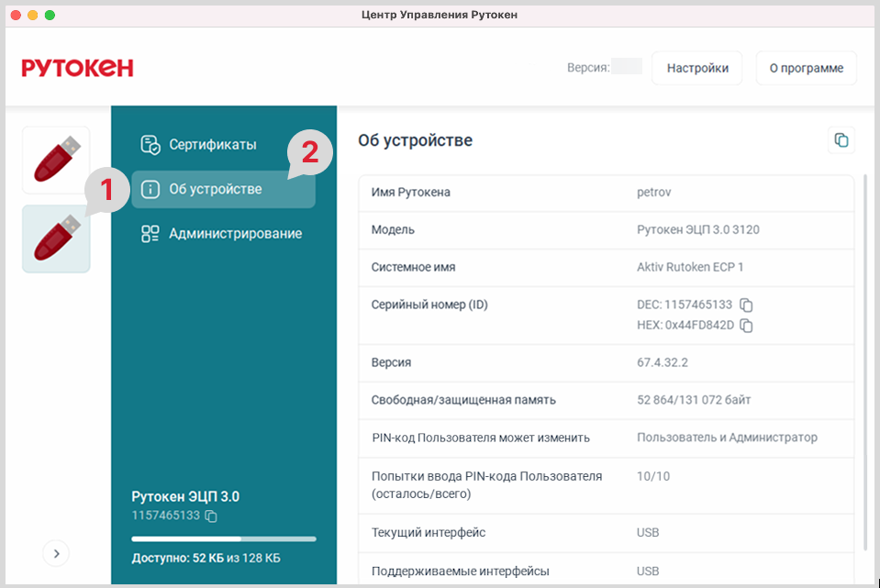Image resolution: width=880 pixels, height=588 pixels.
Task: Select the second highlighted Rutoken device thumbnail
Action: tap(56, 239)
